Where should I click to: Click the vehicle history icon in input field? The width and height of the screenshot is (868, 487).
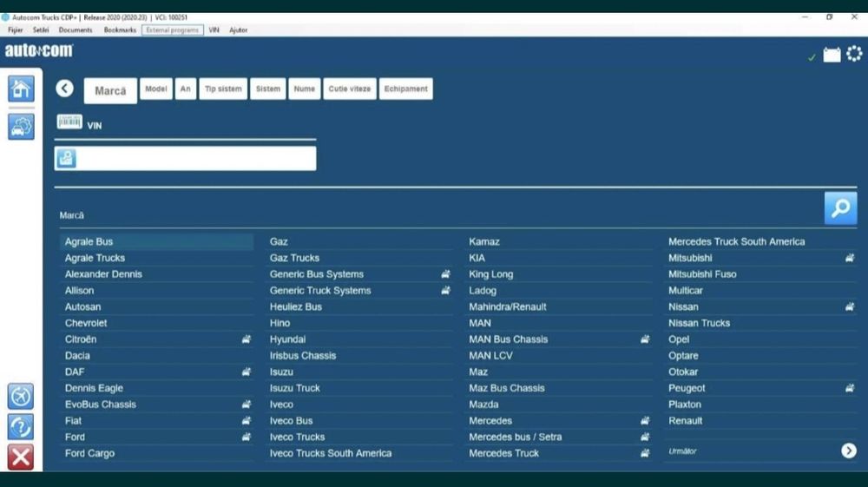tap(66, 158)
